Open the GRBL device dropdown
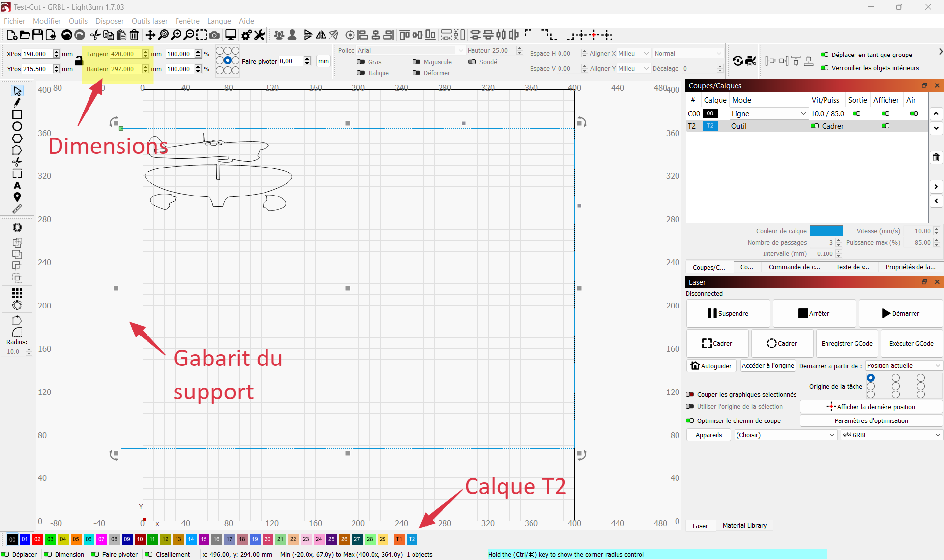944x560 pixels. coord(891,435)
